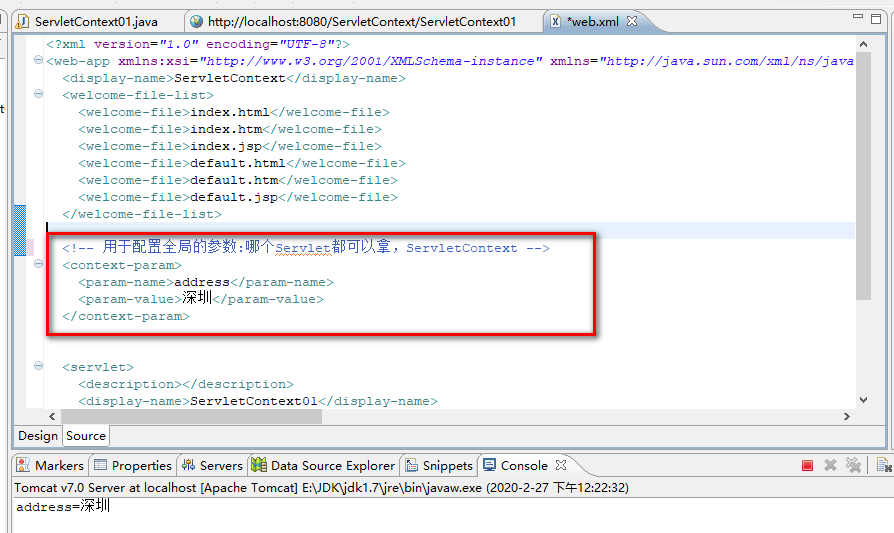This screenshot has width=894, height=533.
Task: Switch to the Design view tab
Action: (x=38, y=436)
